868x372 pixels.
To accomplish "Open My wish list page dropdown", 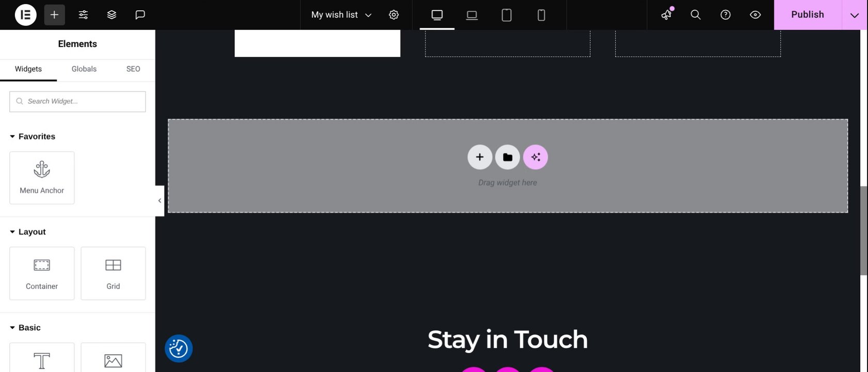I will point(341,15).
